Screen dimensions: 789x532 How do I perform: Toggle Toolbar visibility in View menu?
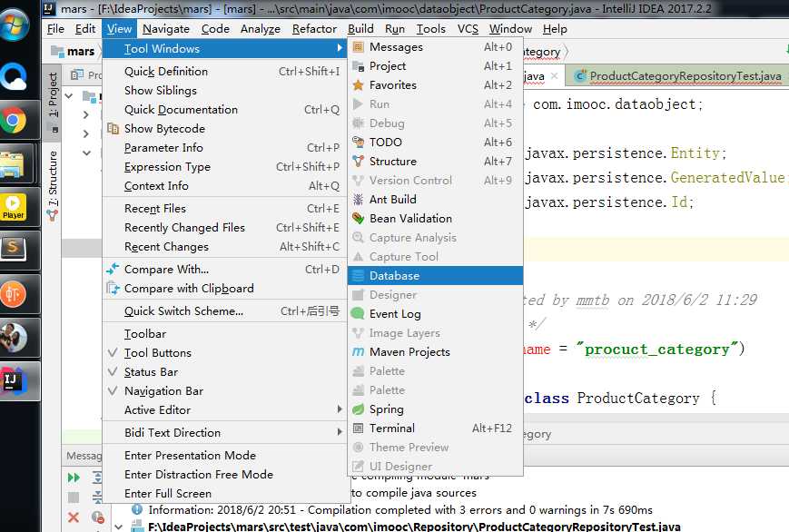pos(224,334)
